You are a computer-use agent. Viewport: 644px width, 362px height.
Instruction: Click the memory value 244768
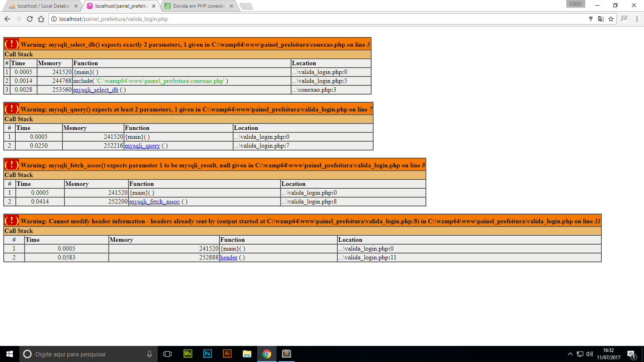[62, 81]
